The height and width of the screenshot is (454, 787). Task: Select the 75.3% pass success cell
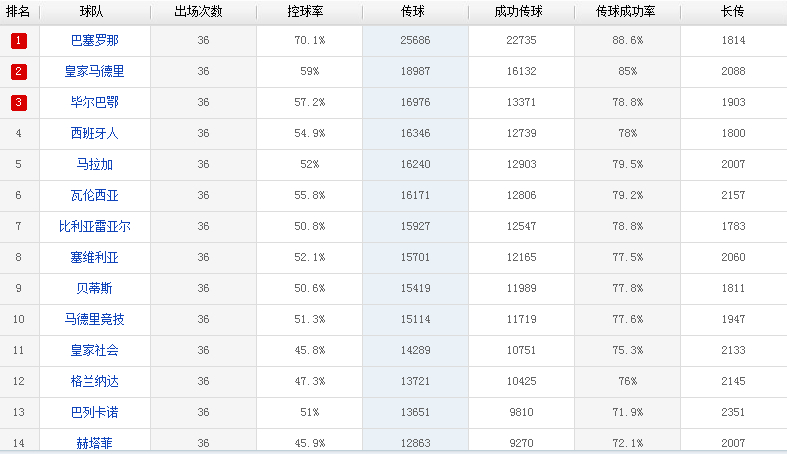click(x=627, y=351)
